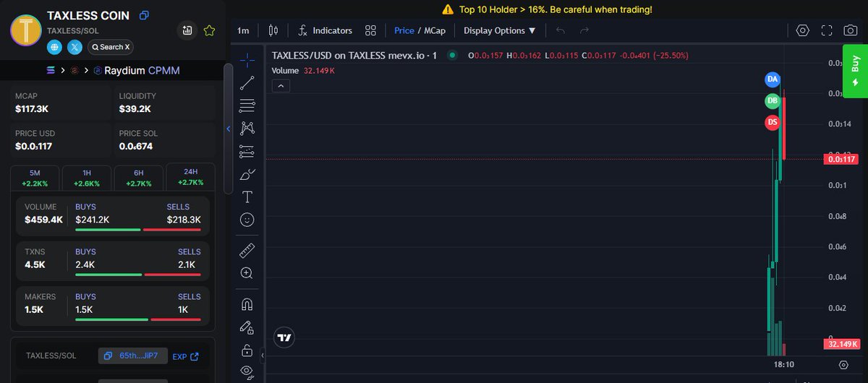
Task: Toggle hide all drawings eye icon
Action: tap(247, 371)
